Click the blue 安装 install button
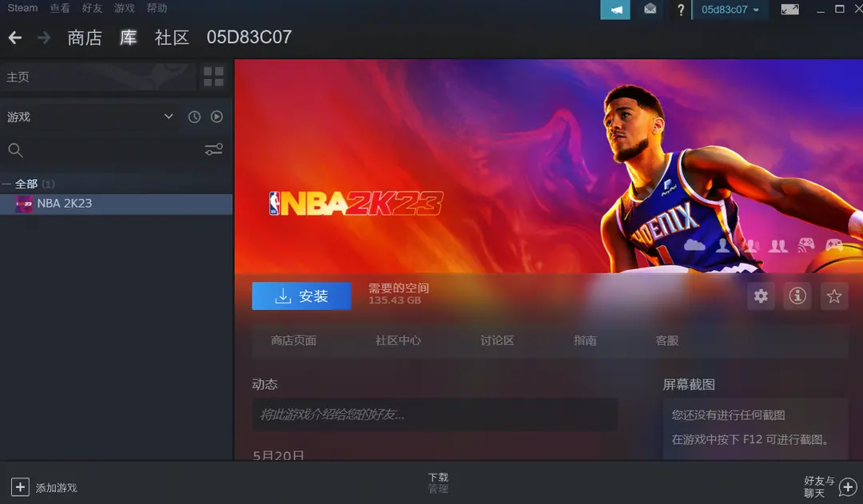863x504 pixels. [301, 296]
